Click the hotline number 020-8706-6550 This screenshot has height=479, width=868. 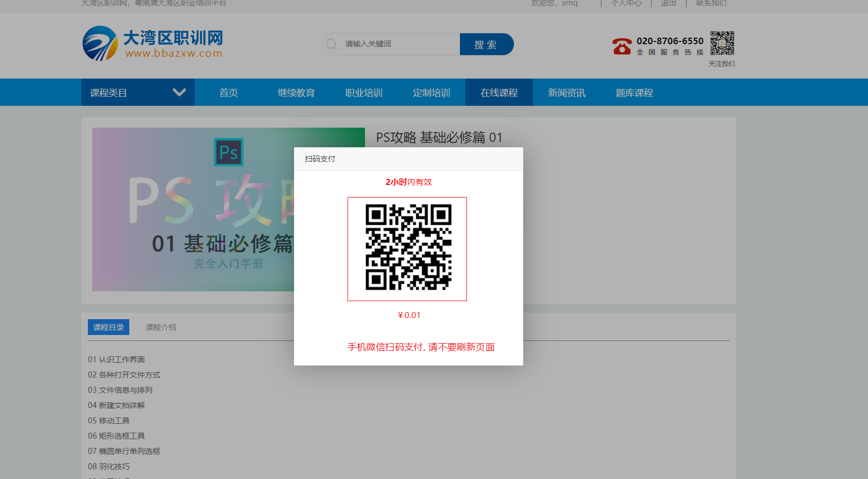(670, 41)
